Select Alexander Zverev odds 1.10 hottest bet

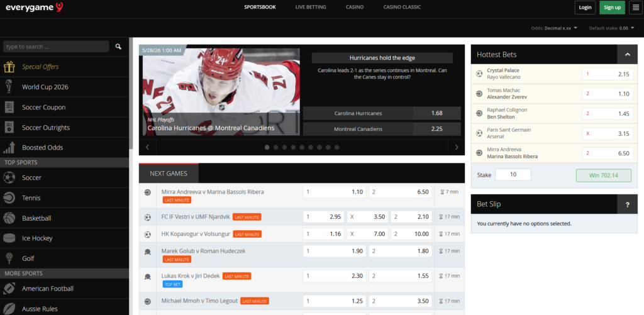[608, 94]
